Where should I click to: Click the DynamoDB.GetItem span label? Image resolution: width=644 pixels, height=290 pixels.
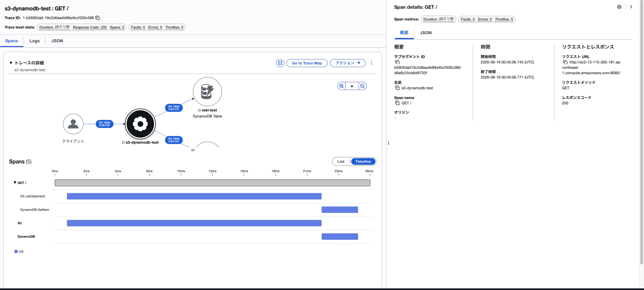[x=35, y=210]
